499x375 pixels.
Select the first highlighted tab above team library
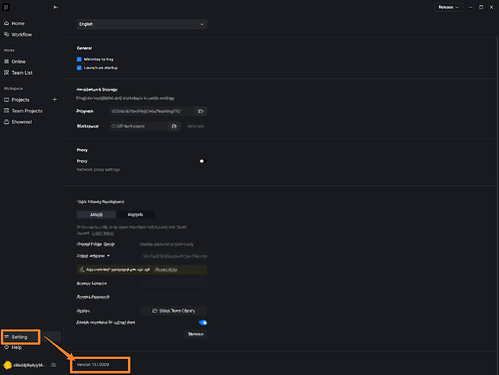(x=96, y=215)
